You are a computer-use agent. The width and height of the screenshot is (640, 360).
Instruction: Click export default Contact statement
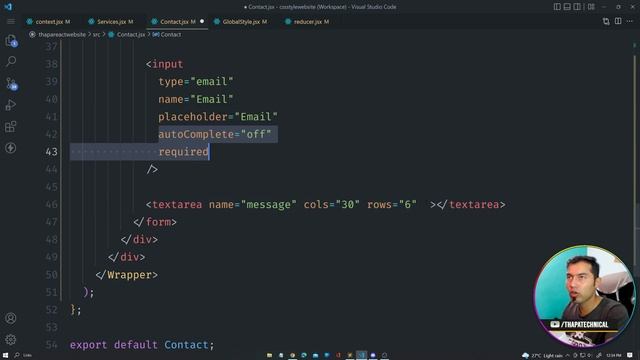pos(142,345)
